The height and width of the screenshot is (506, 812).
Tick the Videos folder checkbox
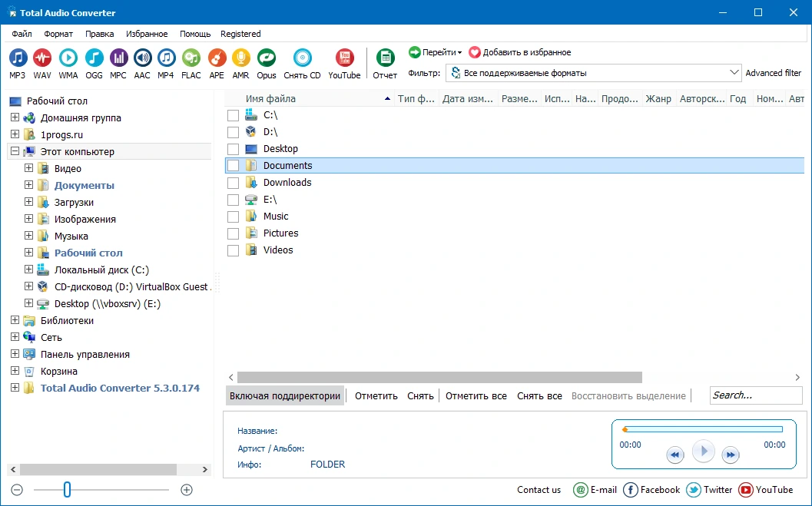(233, 250)
